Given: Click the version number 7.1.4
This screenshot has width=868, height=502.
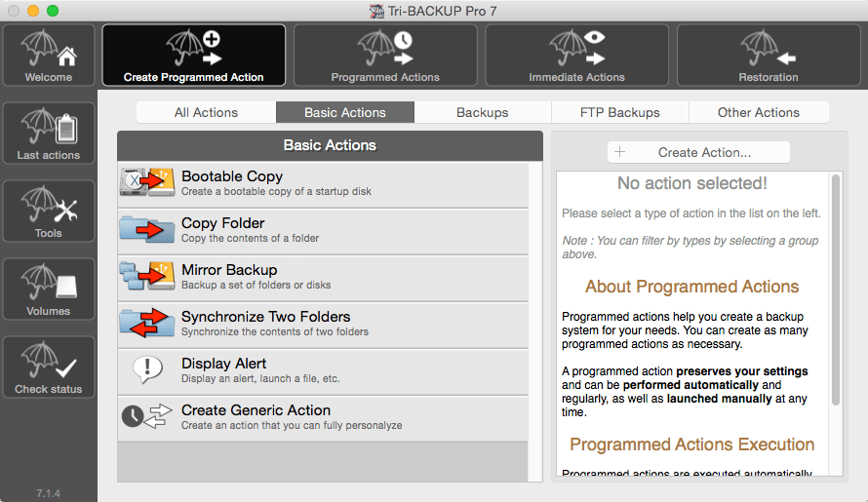Looking at the screenshot, I should click(48, 493).
